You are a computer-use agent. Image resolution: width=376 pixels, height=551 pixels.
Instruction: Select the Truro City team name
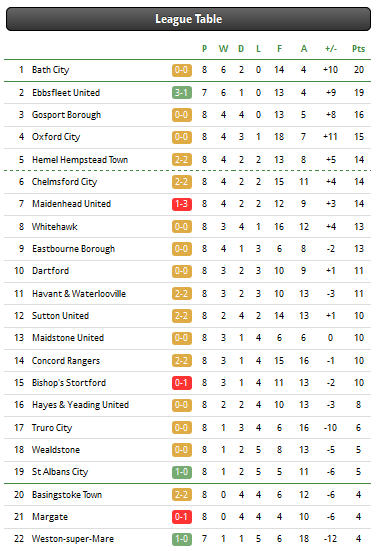(52, 428)
